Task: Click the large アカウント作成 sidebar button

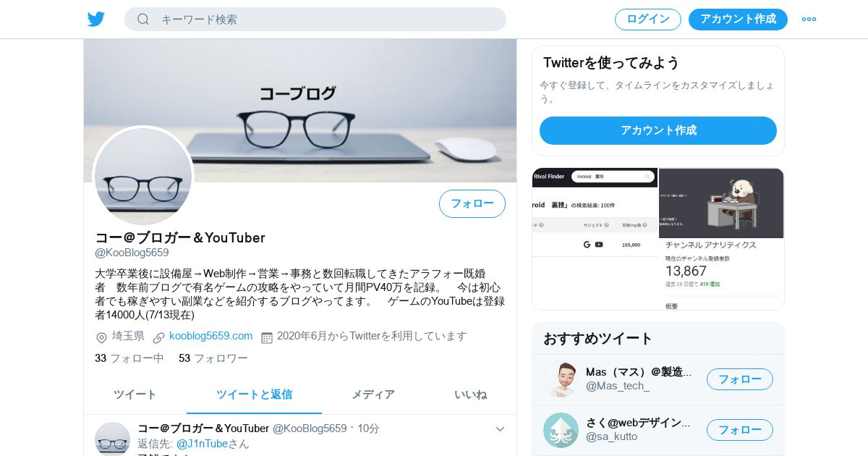Action: coord(658,131)
